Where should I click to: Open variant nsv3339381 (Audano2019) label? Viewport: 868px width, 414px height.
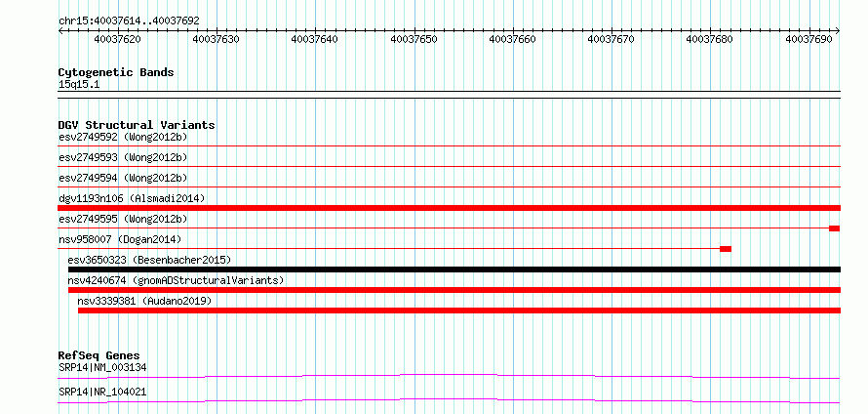tap(144, 301)
